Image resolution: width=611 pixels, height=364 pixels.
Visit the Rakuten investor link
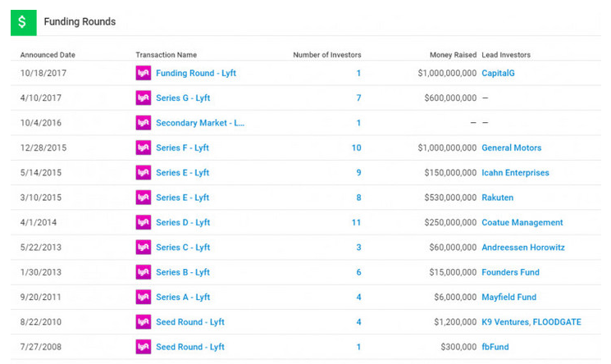point(497,198)
